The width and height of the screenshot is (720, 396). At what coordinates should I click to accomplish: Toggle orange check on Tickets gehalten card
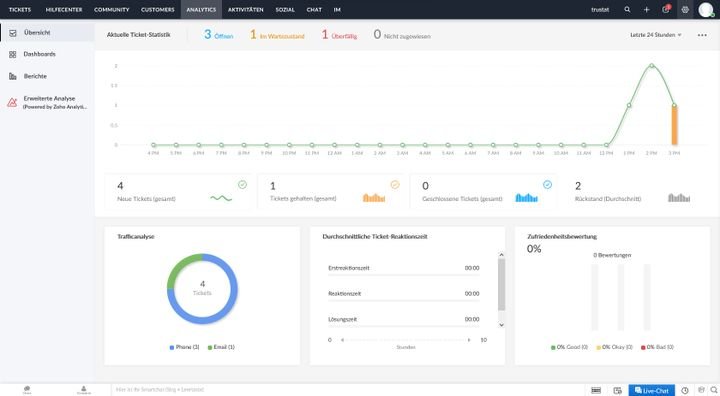[x=395, y=185]
